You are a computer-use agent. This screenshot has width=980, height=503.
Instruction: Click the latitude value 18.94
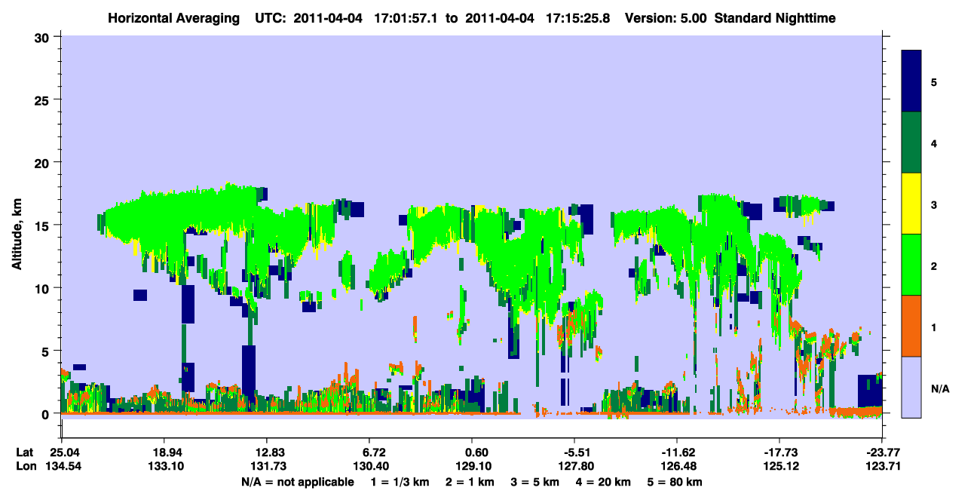pyautogui.click(x=164, y=452)
